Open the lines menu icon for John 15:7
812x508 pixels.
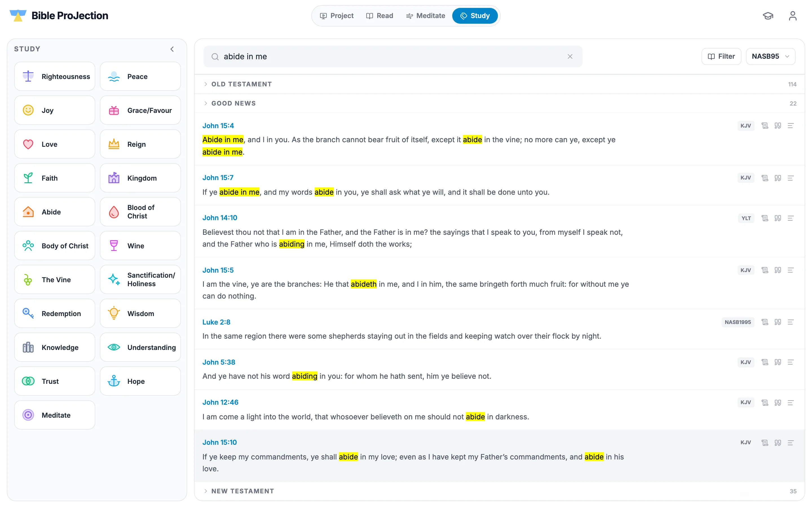tap(791, 178)
